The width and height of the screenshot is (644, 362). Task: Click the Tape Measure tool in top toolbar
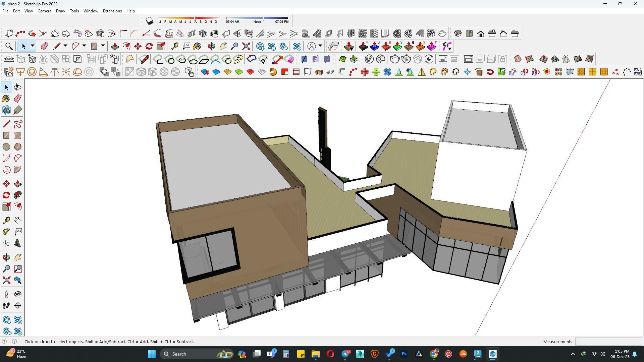(175, 46)
